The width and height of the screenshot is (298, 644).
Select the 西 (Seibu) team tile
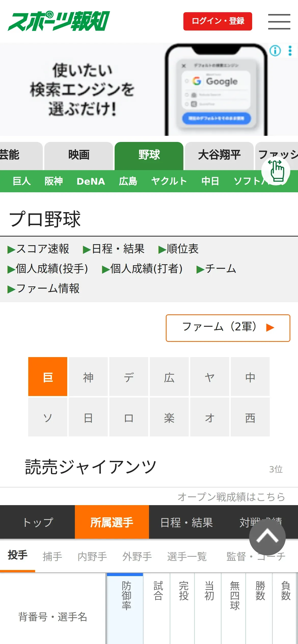(x=250, y=417)
